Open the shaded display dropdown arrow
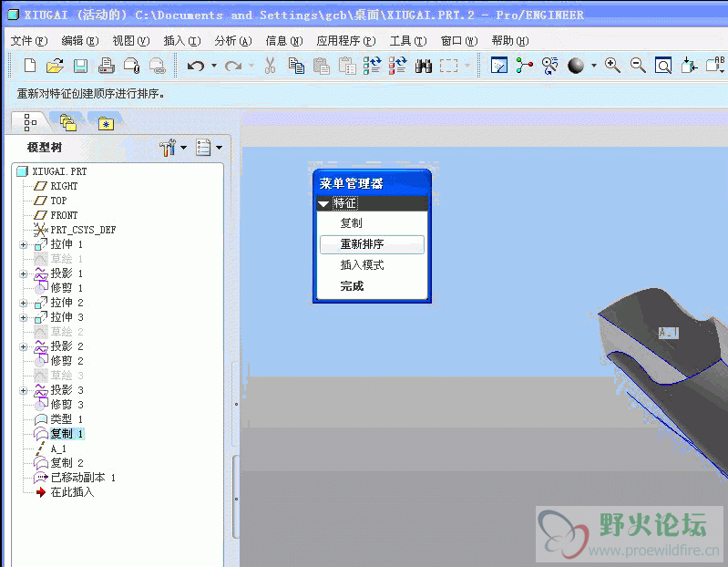Screen dimensions: 728x567 (594, 66)
